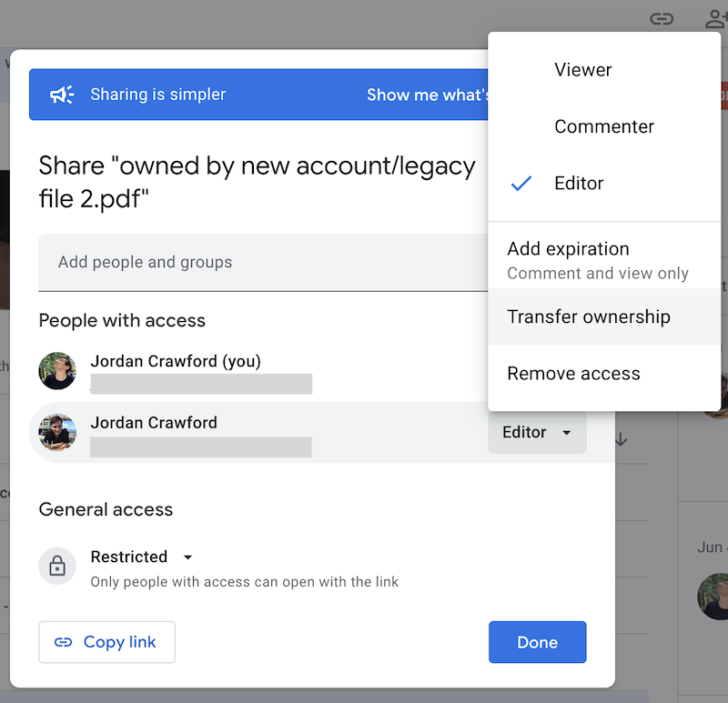The height and width of the screenshot is (703, 728).
Task: Click the second Jordan Crawford avatar thumbnail
Action: [57, 433]
